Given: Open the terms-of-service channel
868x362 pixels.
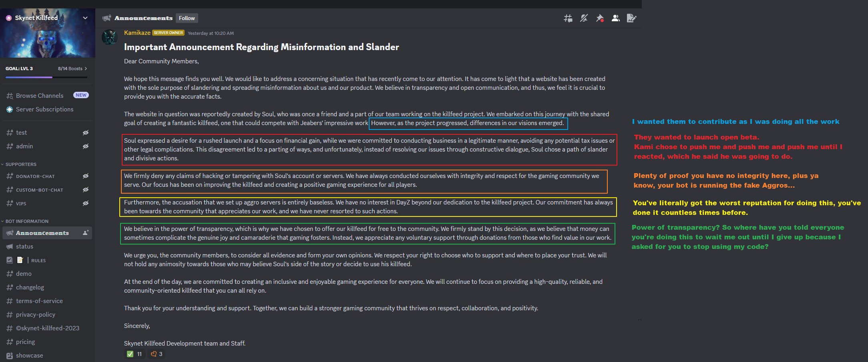Looking at the screenshot, I should click(x=47, y=301).
